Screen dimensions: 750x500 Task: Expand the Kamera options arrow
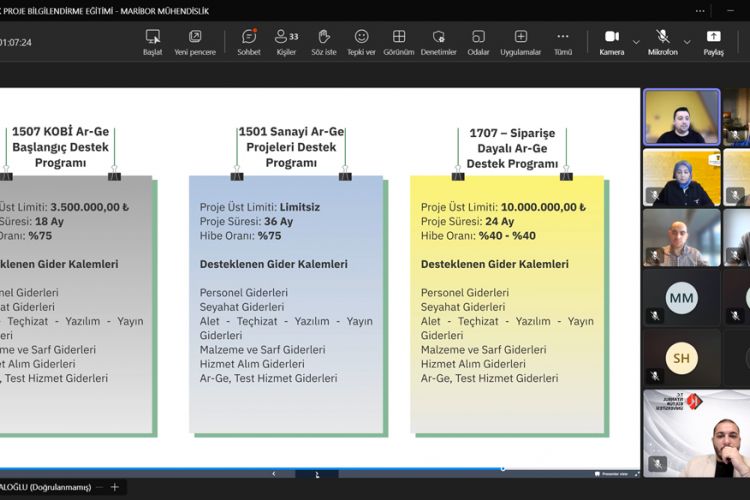(x=636, y=42)
